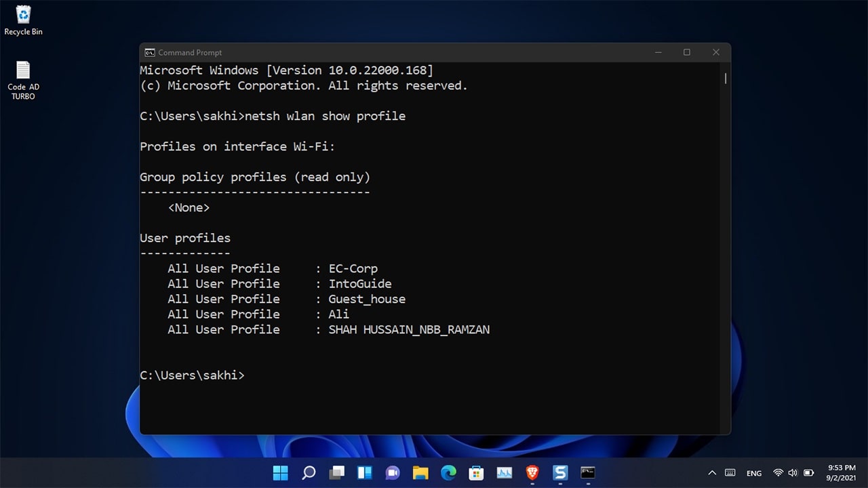This screenshot has height=488, width=868.
Task: Open touch keyboard tray icon
Action: [x=730, y=473]
